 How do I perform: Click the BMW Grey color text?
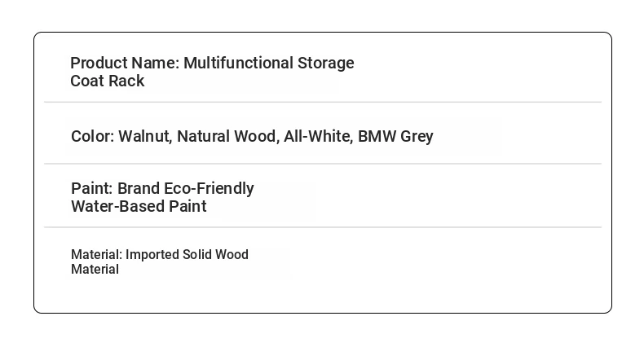pyautogui.click(x=395, y=137)
